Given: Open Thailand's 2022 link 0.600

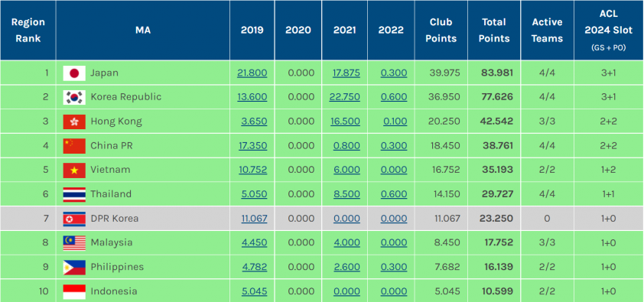Looking at the screenshot, I should 394,194.
